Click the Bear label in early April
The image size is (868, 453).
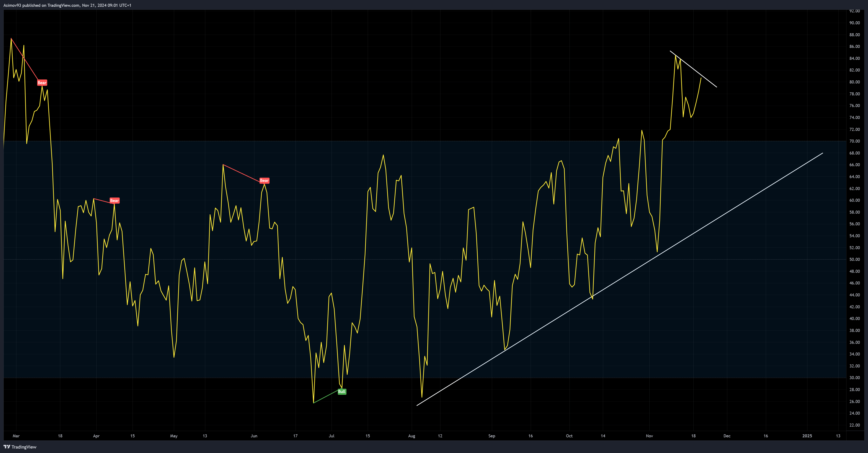tap(115, 200)
